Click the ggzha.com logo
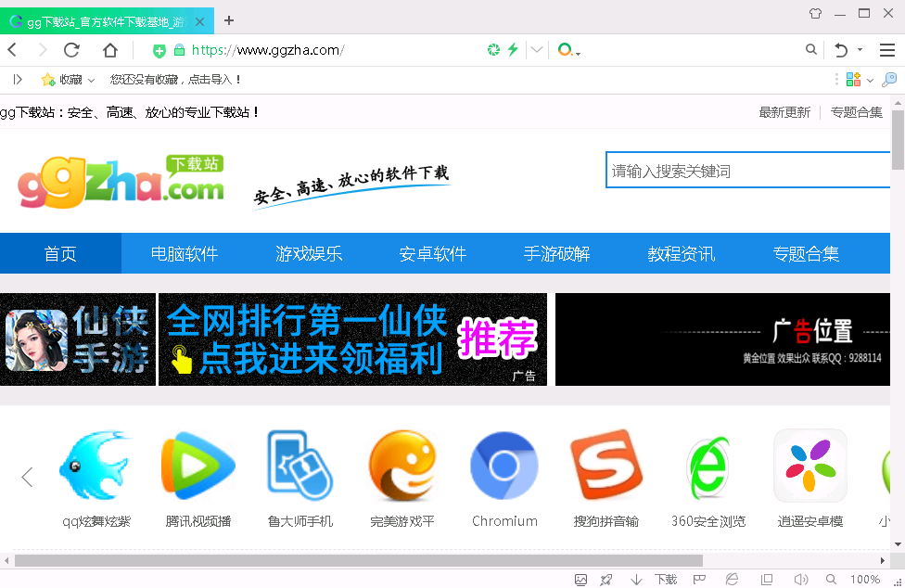 121,181
